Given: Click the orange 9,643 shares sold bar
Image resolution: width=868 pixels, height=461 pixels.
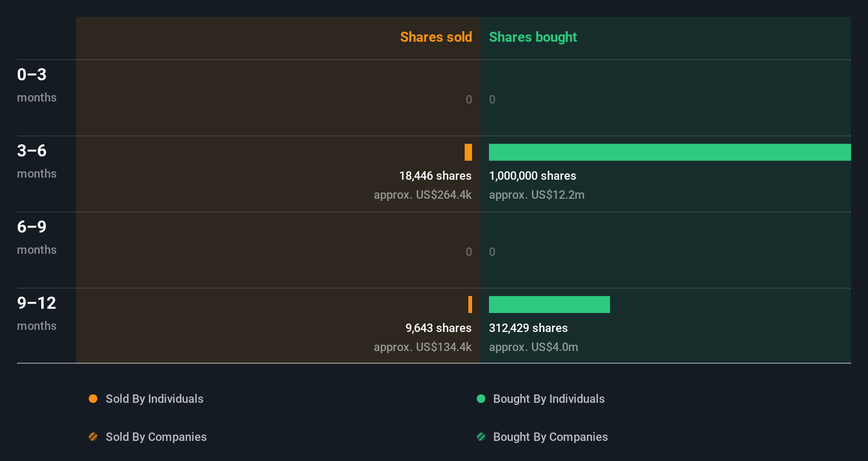Looking at the screenshot, I should coord(470,305).
